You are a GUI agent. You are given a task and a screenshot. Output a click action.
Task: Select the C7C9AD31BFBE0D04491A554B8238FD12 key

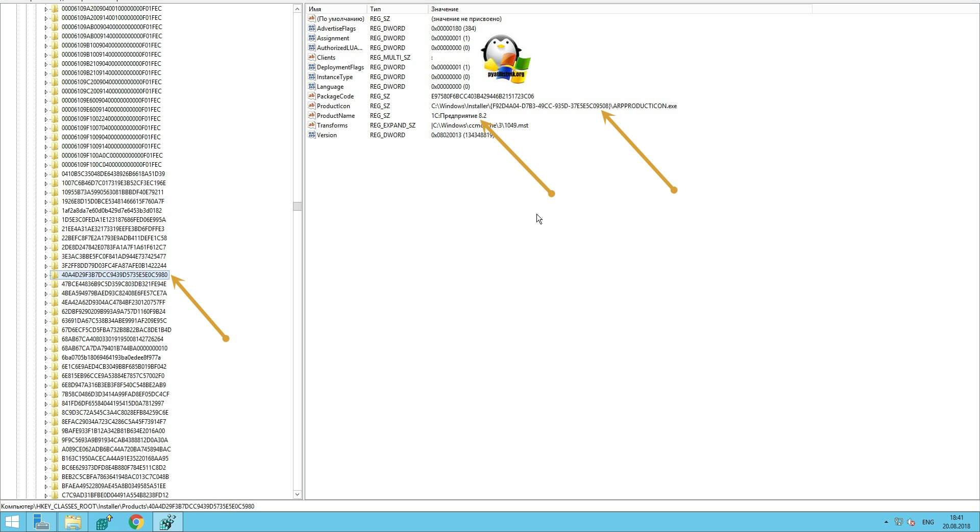pos(115,495)
